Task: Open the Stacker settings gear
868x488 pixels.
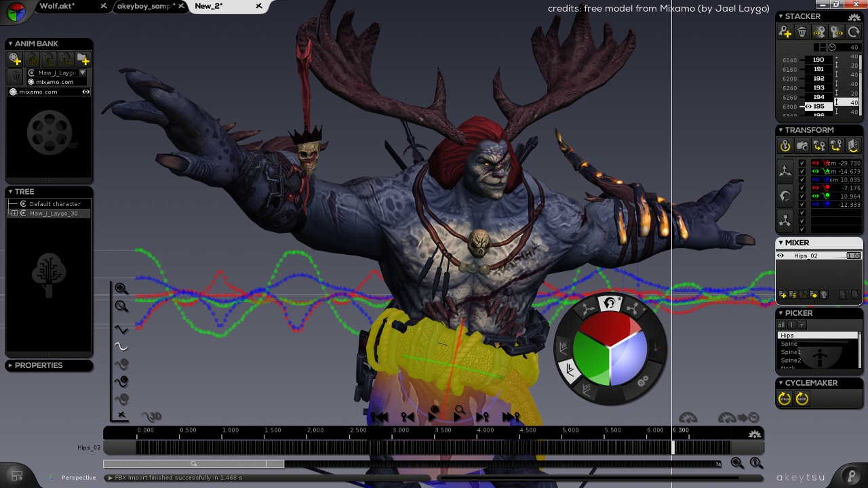Action: 854,16
